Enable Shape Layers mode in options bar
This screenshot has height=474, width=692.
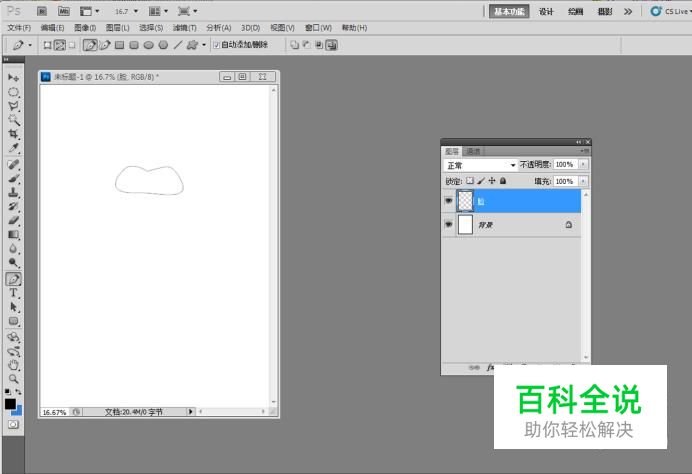47,45
